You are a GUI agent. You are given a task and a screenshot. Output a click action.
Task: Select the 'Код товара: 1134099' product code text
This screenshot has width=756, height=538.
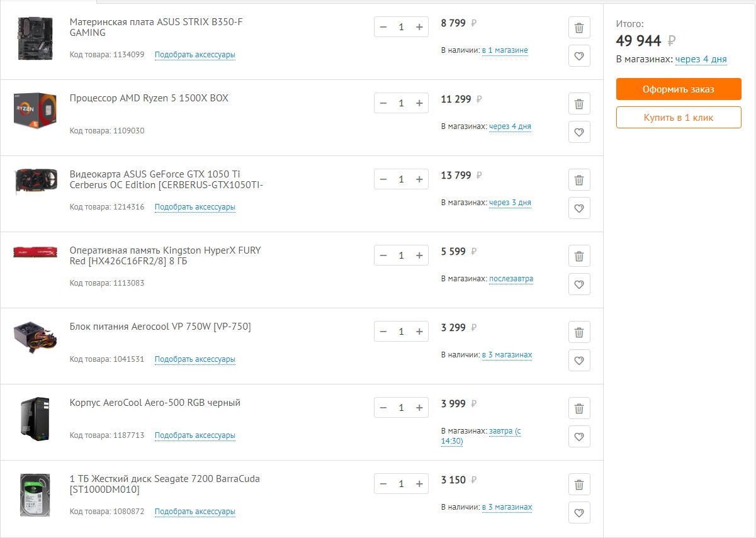click(107, 55)
